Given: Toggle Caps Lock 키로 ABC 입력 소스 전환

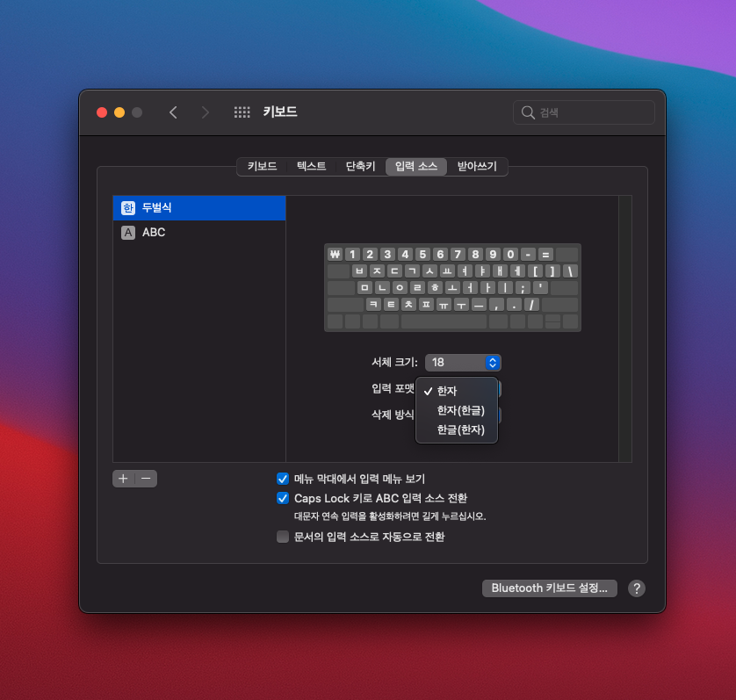Looking at the screenshot, I should coord(283,498).
